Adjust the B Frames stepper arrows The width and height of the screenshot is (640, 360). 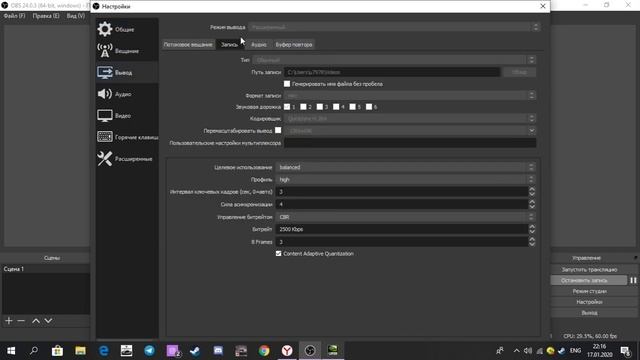click(532, 242)
